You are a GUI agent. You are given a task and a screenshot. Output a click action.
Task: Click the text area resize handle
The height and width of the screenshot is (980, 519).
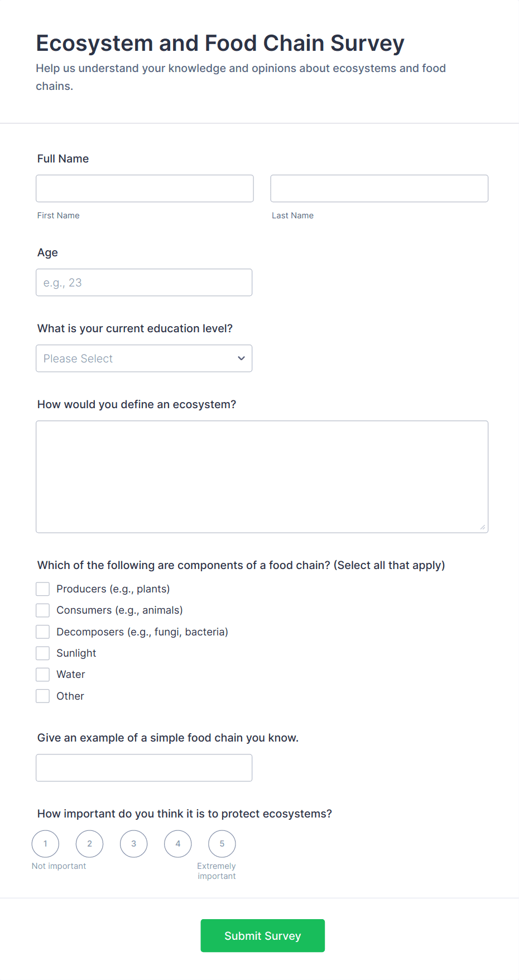[x=483, y=527]
